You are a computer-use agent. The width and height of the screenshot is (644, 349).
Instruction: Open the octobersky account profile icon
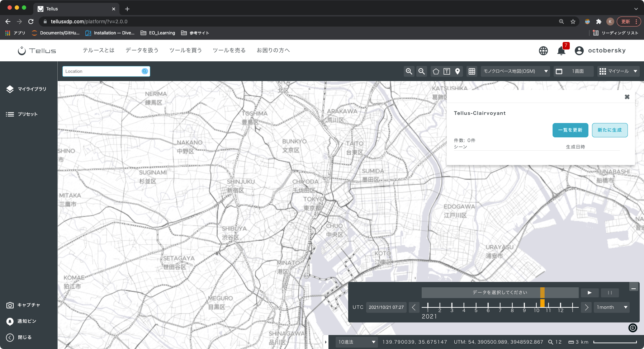click(x=579, y=51)
